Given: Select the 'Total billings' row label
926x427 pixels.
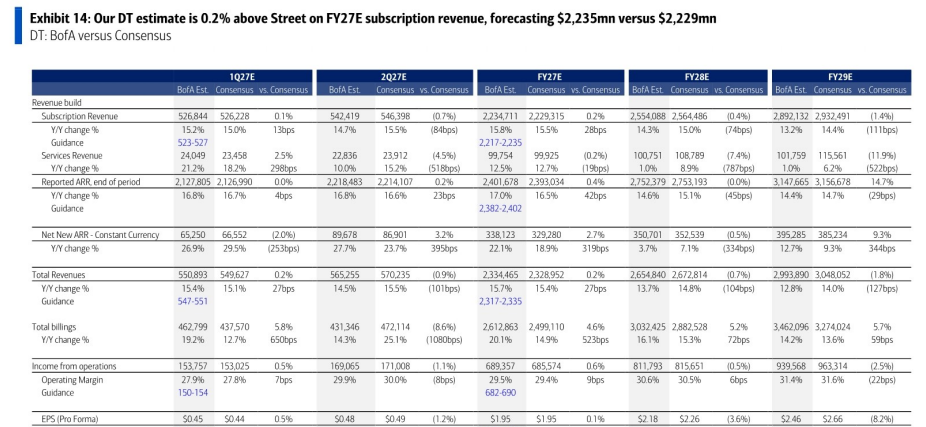Looking at the screenshot, I should pyautogui.click(x=55, y=327).
